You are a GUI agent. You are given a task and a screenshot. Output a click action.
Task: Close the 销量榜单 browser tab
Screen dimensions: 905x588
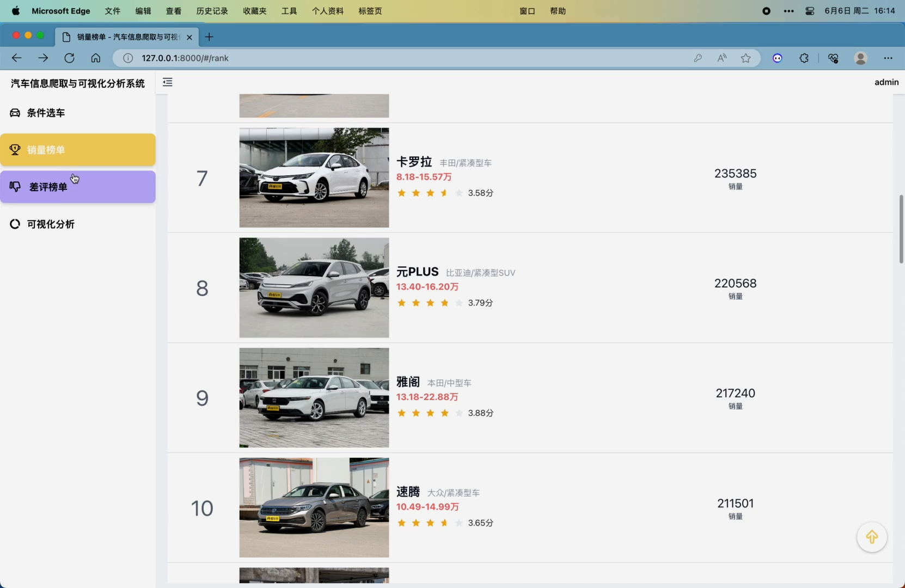(x=189, y=37)
